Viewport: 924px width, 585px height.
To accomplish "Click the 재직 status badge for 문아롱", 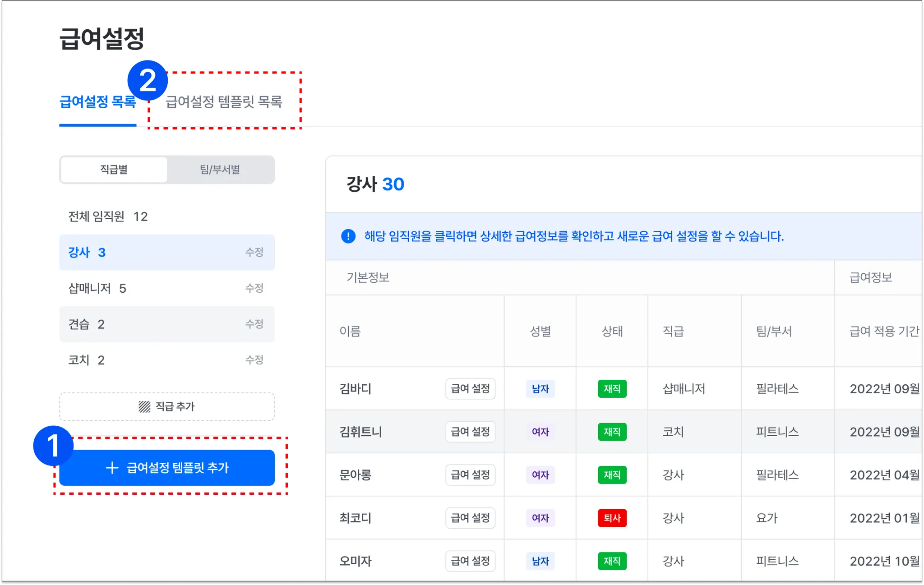I will pos(612,475).
